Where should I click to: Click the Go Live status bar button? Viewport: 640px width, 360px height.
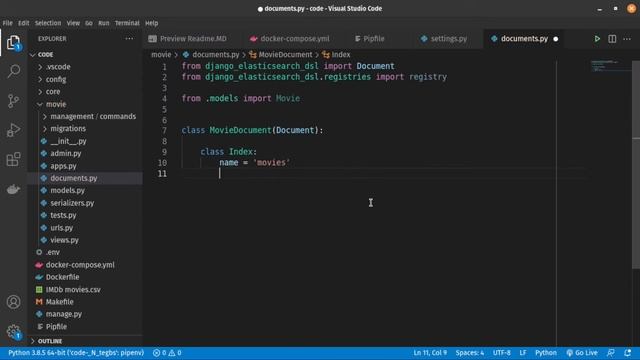point(582,353)
